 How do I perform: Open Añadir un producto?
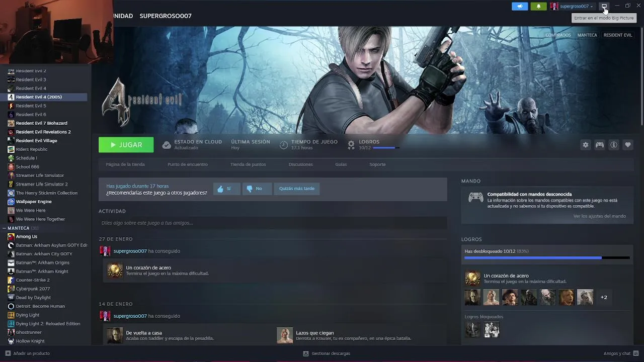[x=27, y=353]
